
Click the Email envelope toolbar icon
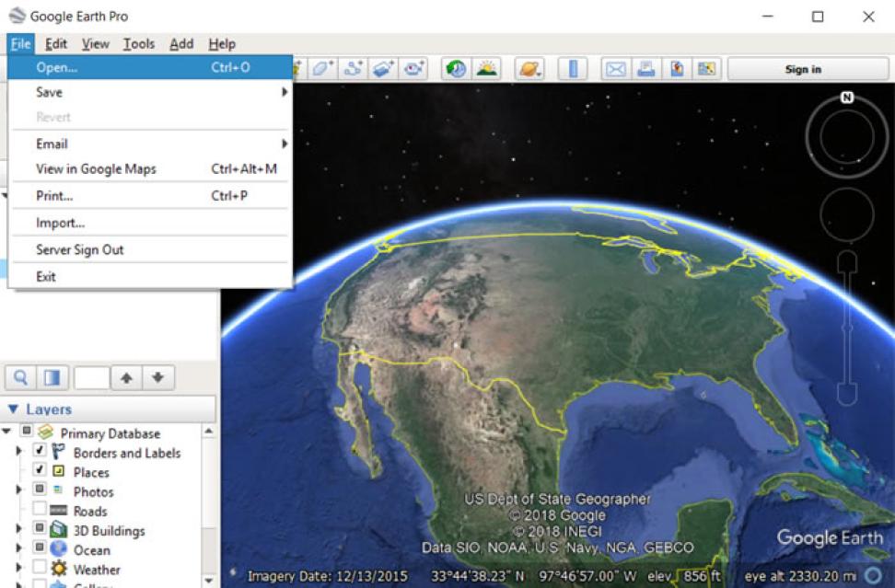click(615, 69)
